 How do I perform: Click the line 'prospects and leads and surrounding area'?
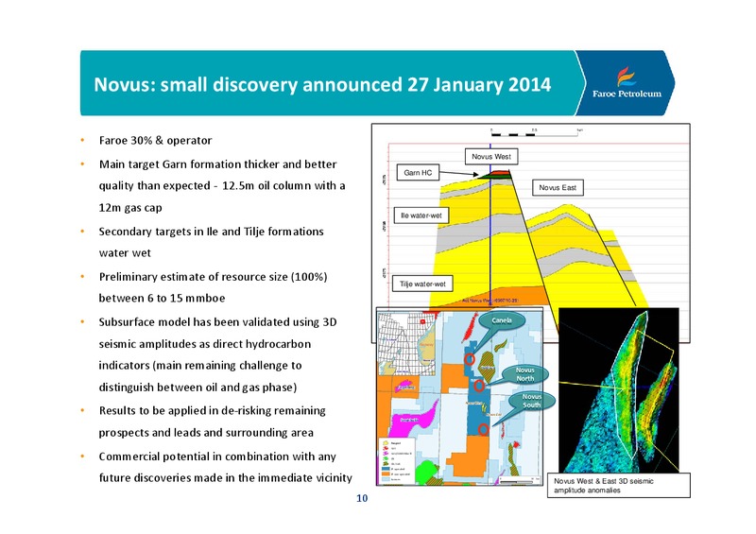tap(206, 433)
